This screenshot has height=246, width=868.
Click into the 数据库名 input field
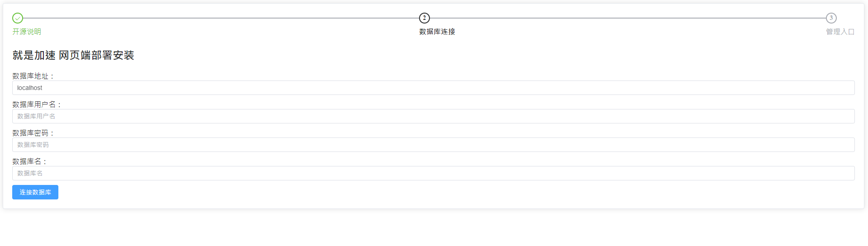[x=433, y=173]
